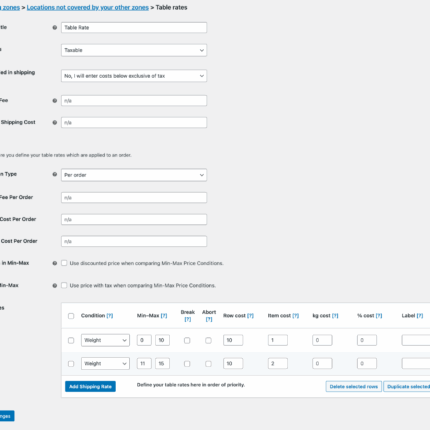Click help icon beside discounted price checkbox

(55, 263)
